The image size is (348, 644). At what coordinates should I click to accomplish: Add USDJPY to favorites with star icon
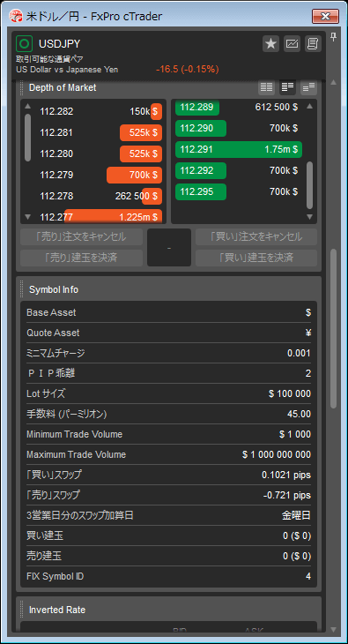click(x=270, y=44)
